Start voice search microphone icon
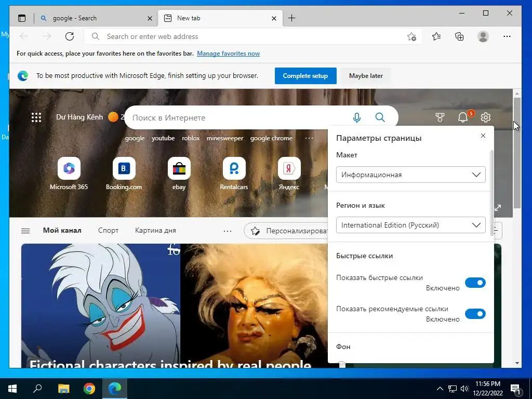Image resolution: width=532 pixels, height=399 pixels. pyautogui.click(x=356, y=117)
